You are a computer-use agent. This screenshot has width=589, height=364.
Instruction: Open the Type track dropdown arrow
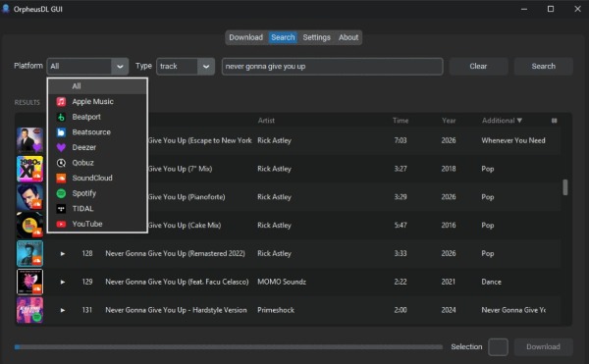206,67
